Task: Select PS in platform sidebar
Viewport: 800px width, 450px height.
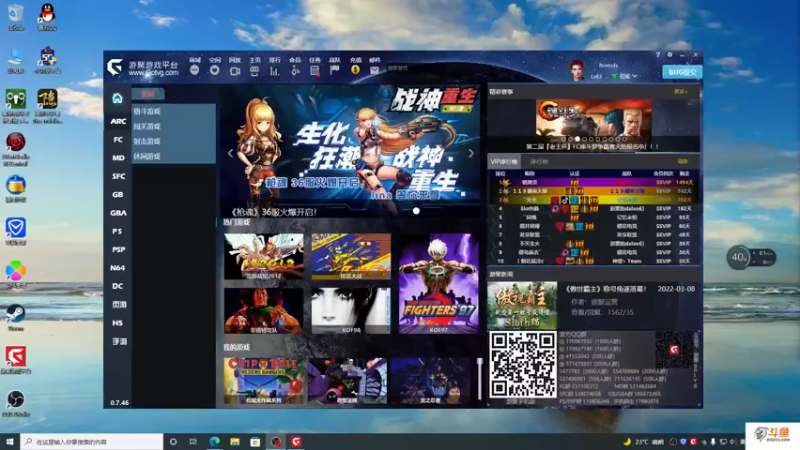Action: pos(118,231)
